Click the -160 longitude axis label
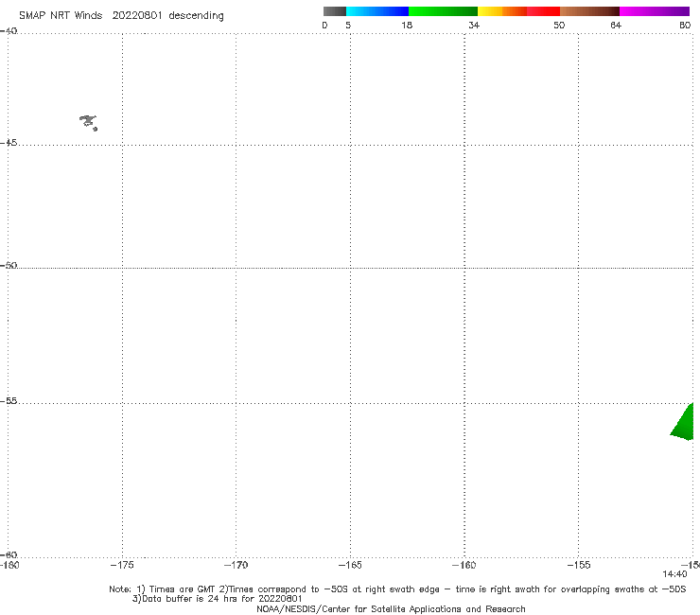Viewport: 700px width, 615px height. point(464,565)
